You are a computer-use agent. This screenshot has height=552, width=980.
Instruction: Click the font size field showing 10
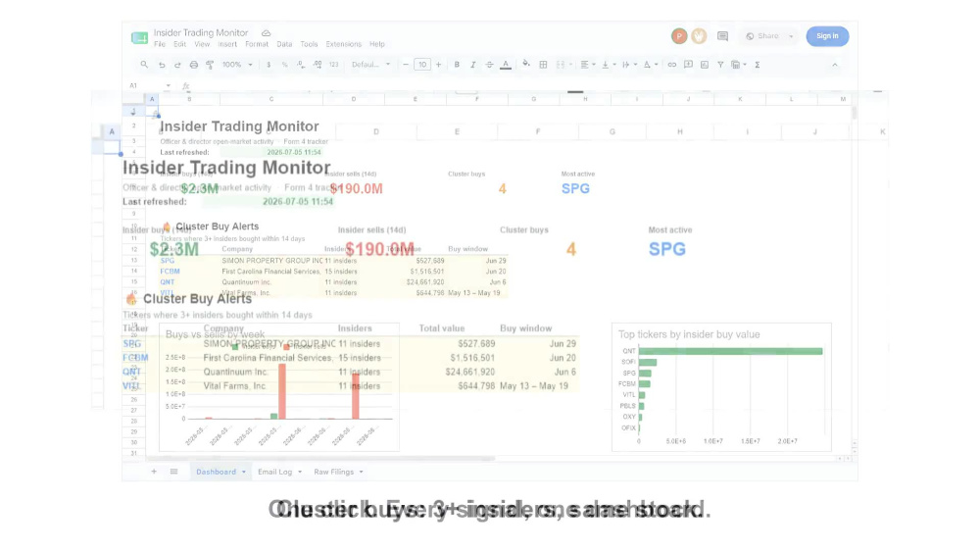pyautogui.click(x=422, y=65)
